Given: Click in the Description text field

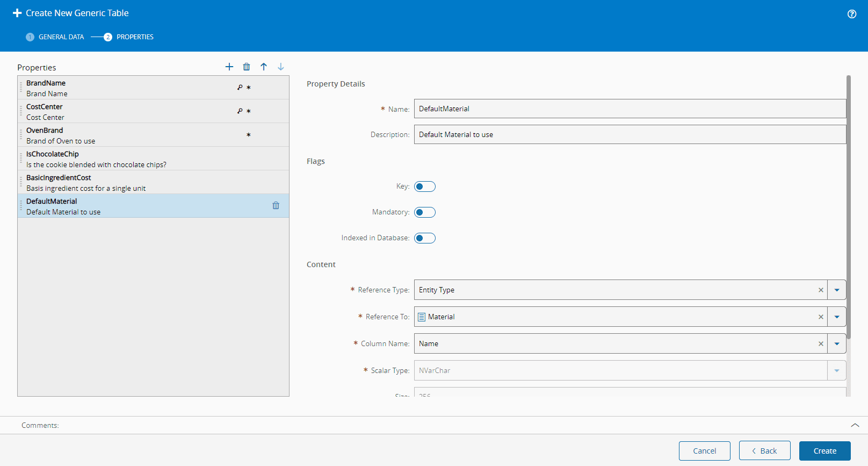Looking at the screenshot, I should [630, 134].
